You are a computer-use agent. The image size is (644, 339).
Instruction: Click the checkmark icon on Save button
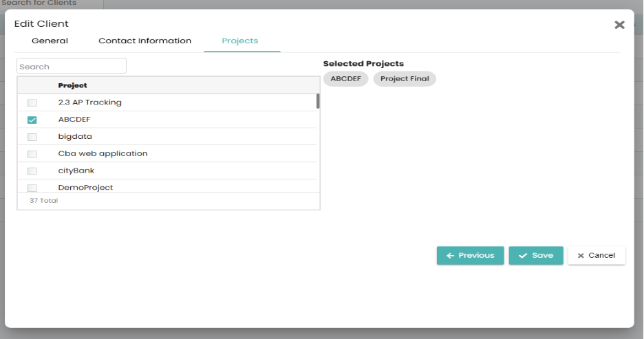tap(523, 256)
